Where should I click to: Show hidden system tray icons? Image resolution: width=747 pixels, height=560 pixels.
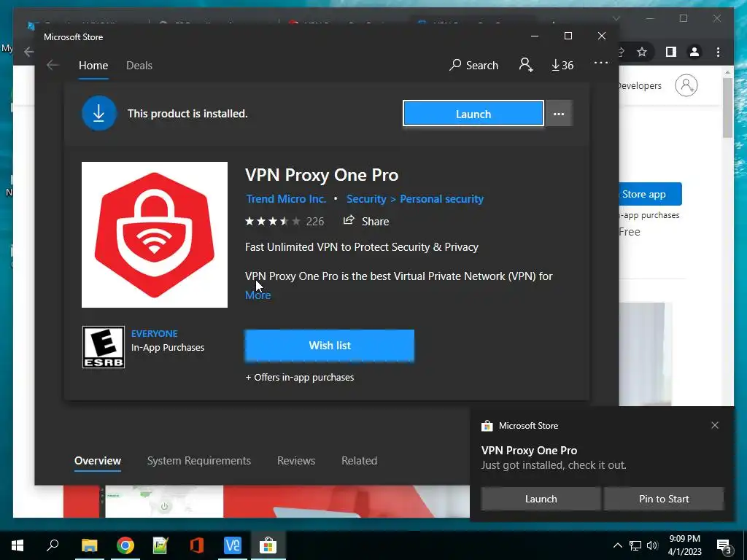[x=617, y=545]
